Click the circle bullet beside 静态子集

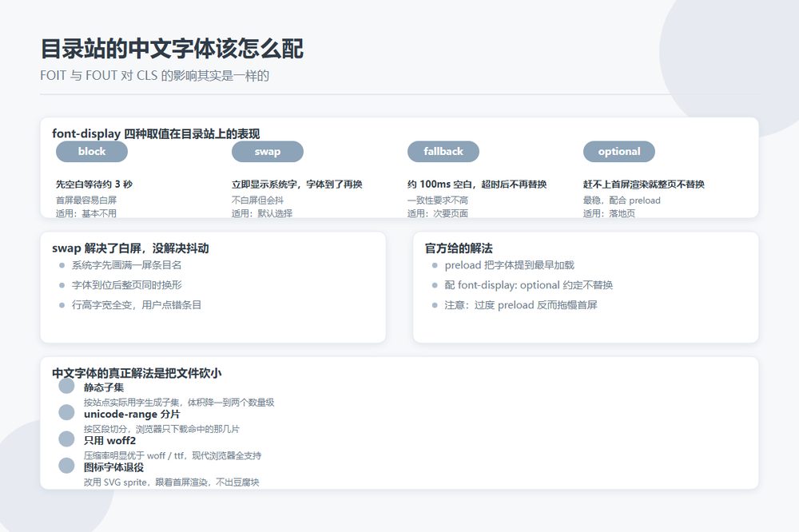click(x=66, y=386)
